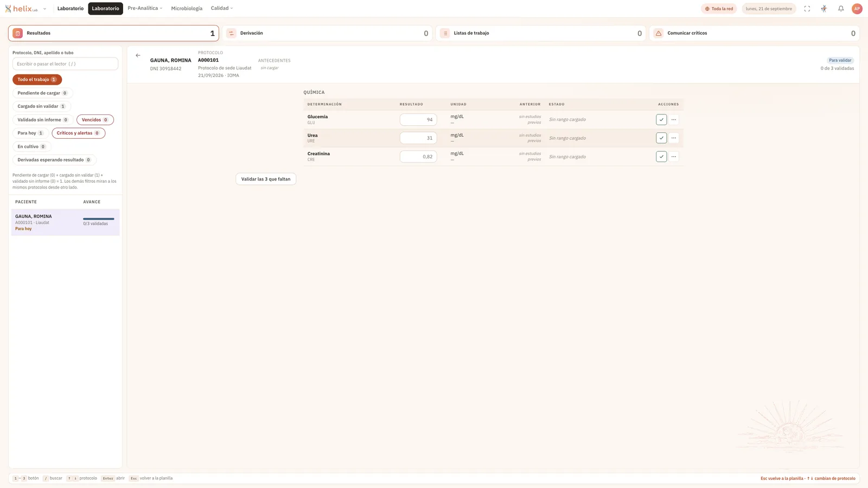Open the notifications bell

coord(841,9)
